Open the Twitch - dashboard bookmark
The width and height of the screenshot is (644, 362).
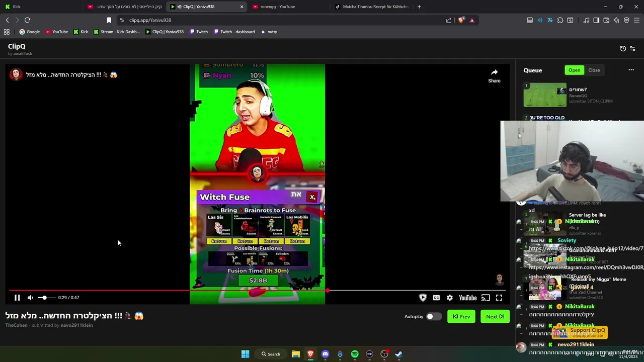(x=234, y=32)
